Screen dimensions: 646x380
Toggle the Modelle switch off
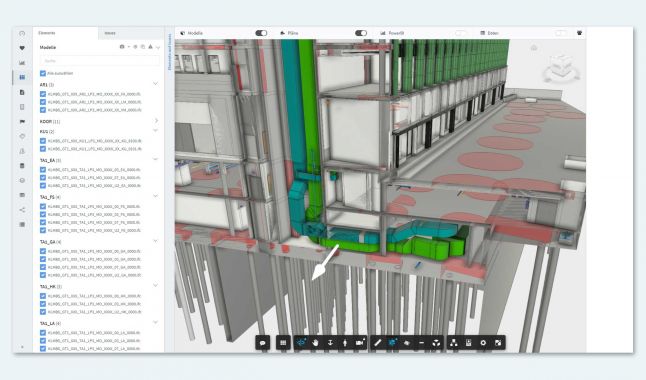pyautogui.click(x=261, y=33)
